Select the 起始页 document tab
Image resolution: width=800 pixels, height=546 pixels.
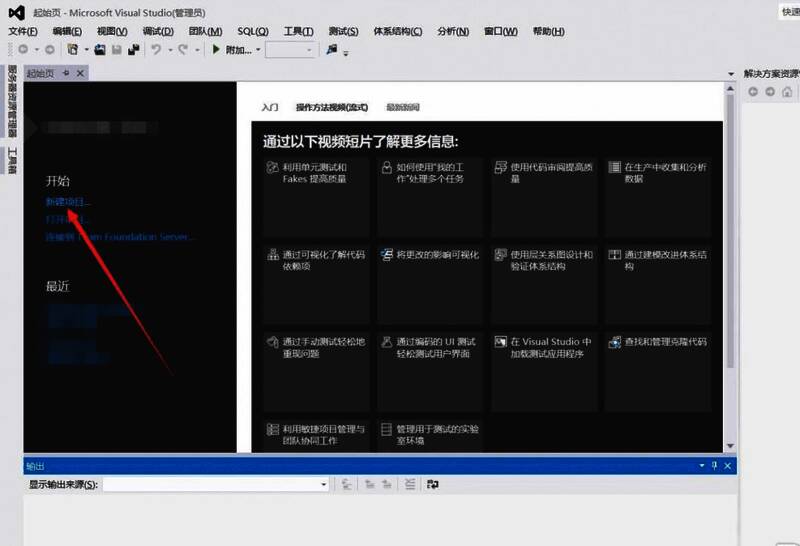click(x=40, y=73)
